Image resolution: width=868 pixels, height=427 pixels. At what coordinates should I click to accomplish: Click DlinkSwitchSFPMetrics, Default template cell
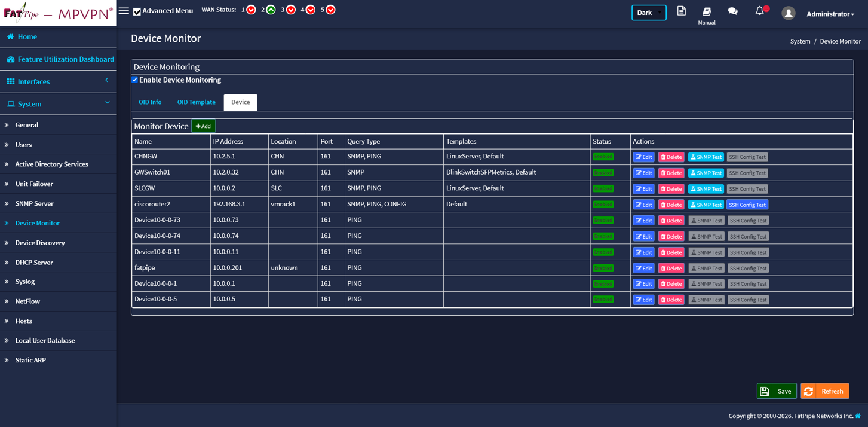517,172
